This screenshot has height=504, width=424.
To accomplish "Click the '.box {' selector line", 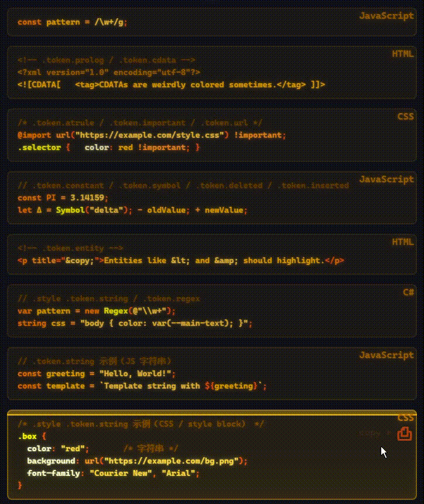I will click(x=32, y=437).
